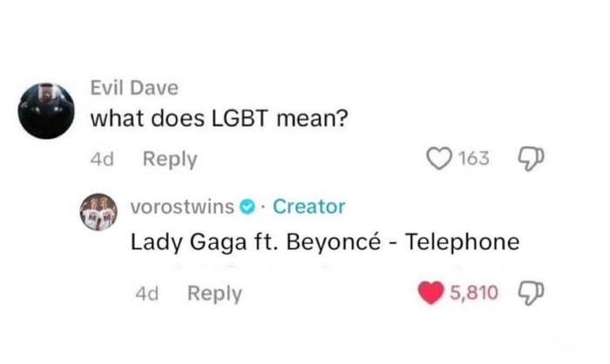Open the Evil Dave username
Screen dimensions: 610x364
pos(134,87)
